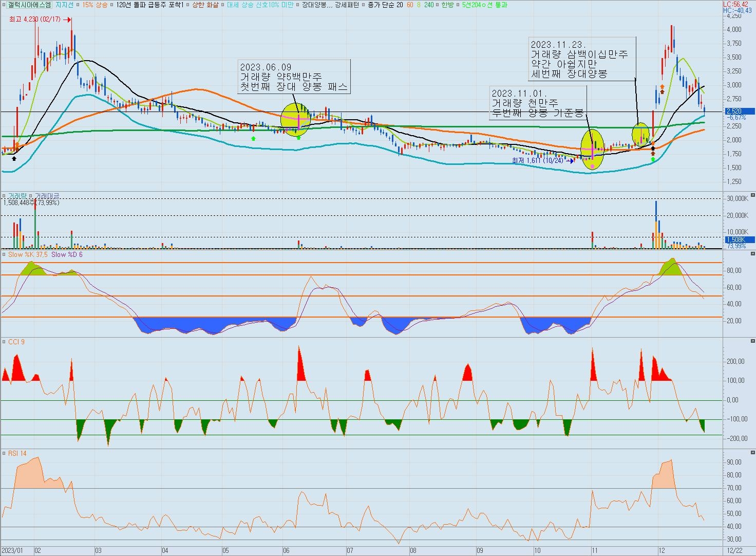
Task: Click the 2023/01 date axis label
Action: 13,550
